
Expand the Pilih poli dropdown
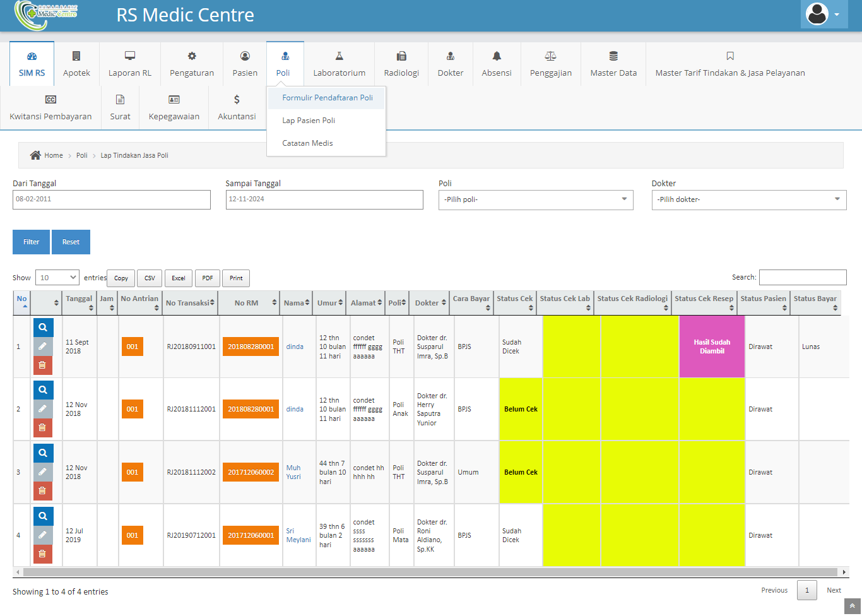535,199
